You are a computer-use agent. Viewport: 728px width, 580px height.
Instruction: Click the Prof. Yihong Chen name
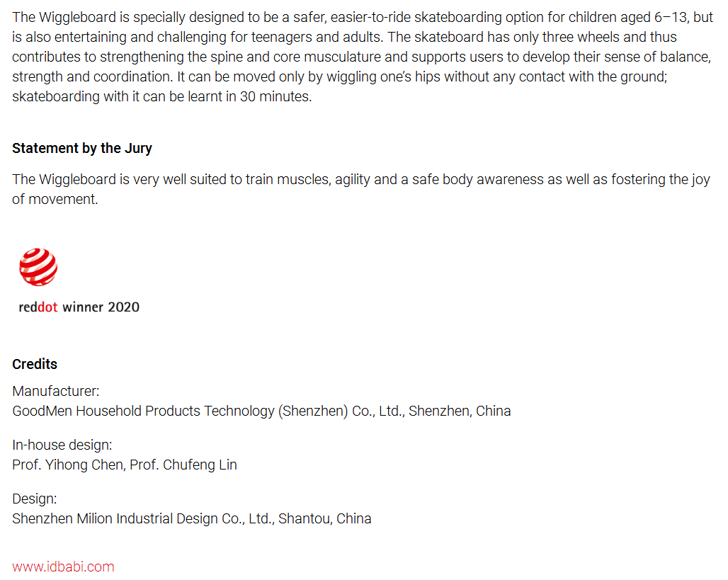point(69,465)
